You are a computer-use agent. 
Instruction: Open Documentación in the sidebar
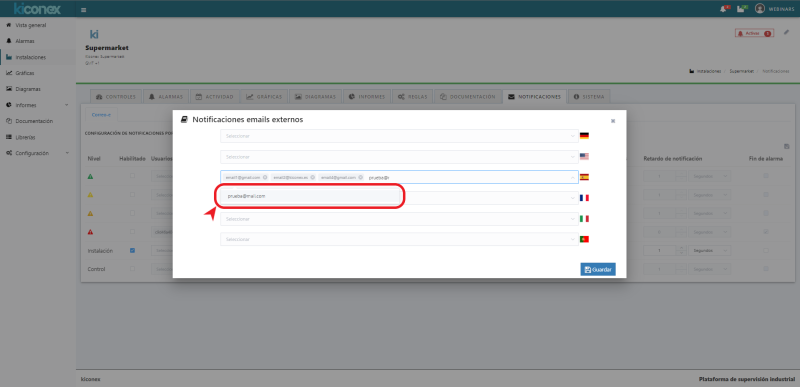click(34, 121)
